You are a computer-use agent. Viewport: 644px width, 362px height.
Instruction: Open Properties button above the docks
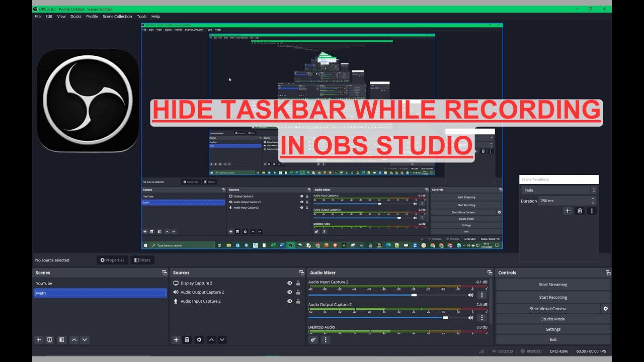(x=112, y=260)
